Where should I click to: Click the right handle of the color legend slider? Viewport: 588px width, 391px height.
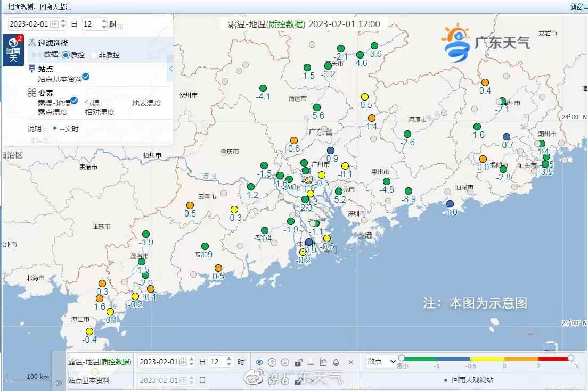tap(571, 358)
